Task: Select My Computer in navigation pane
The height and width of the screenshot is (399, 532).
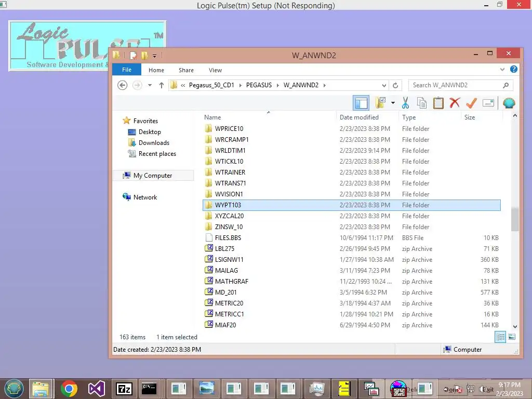Action: click(153, 176)
